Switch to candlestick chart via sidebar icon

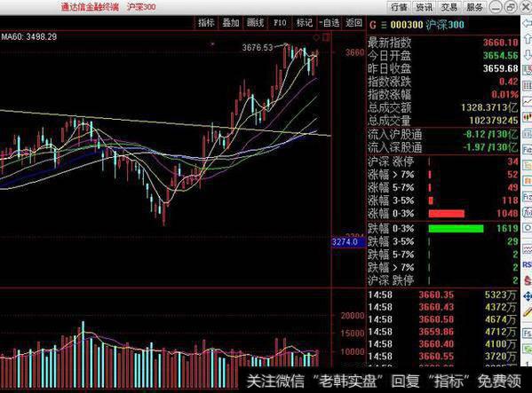528,117
